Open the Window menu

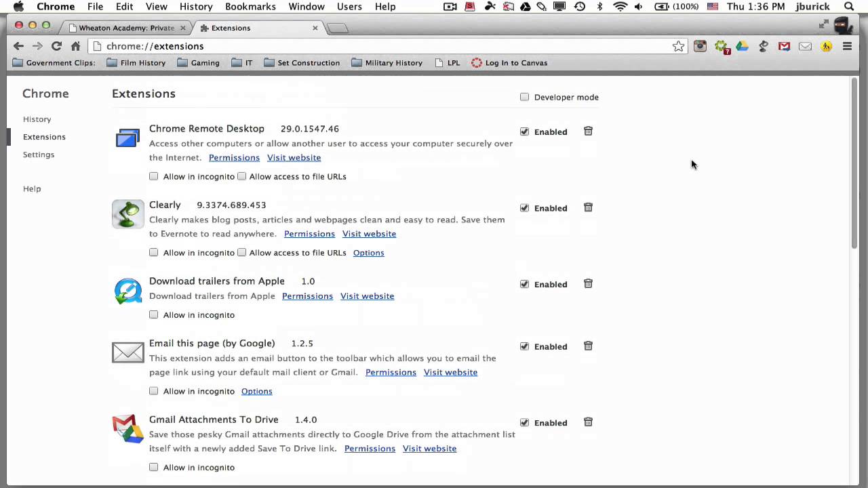click(x=307, y=7)
